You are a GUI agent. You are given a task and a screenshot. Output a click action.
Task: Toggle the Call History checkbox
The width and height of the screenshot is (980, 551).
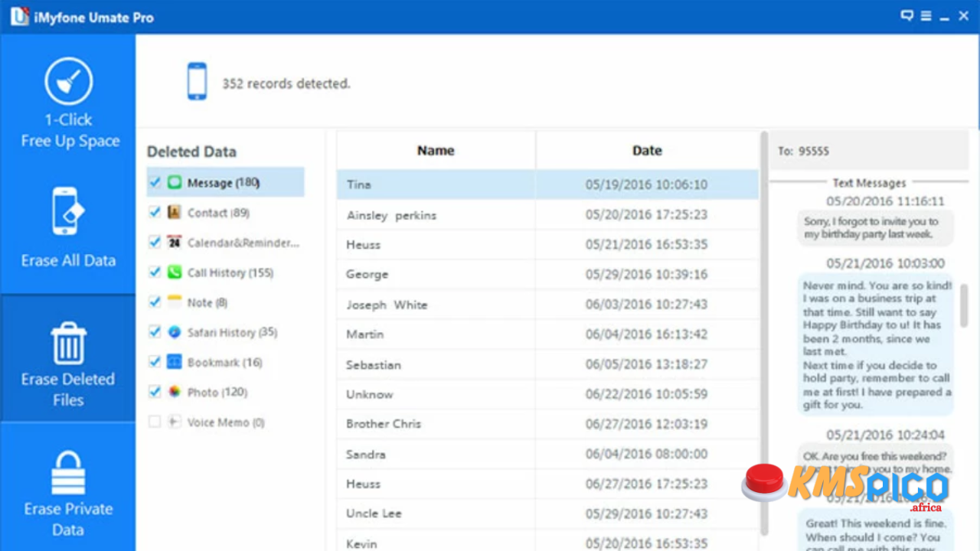click(155, 272)
